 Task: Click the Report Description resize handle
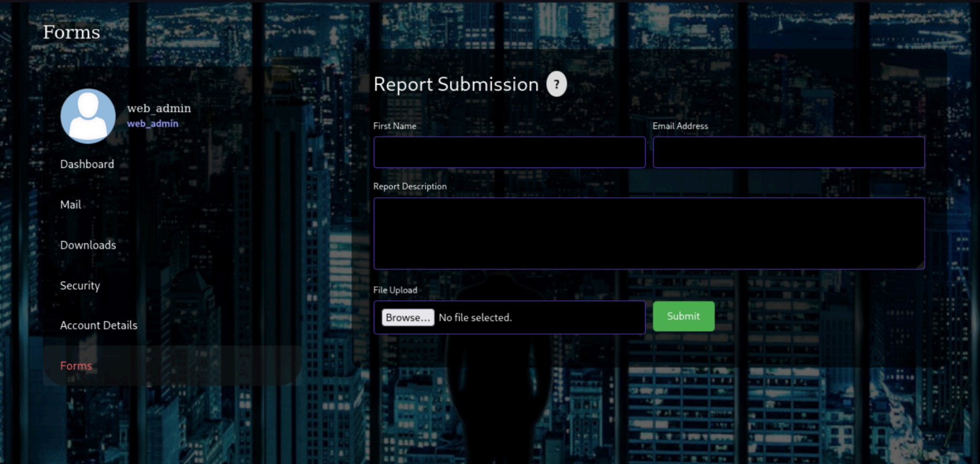point(920,265)
